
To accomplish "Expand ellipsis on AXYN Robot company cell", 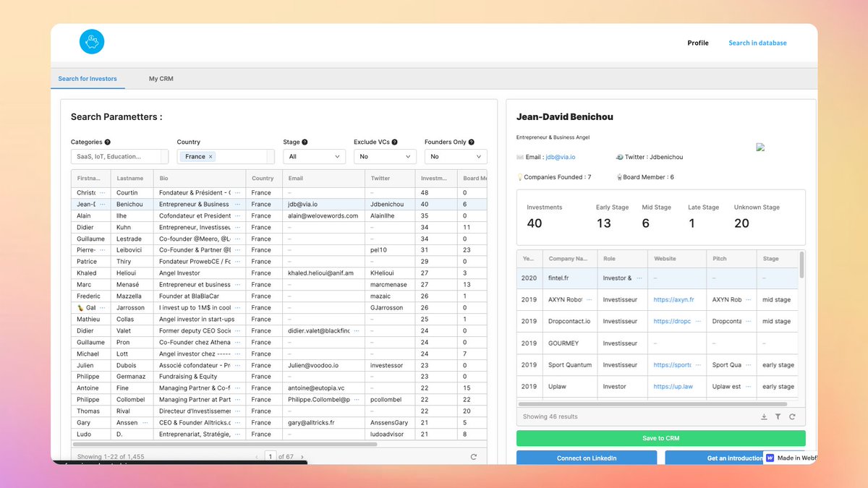I will [x=589, y=299].
